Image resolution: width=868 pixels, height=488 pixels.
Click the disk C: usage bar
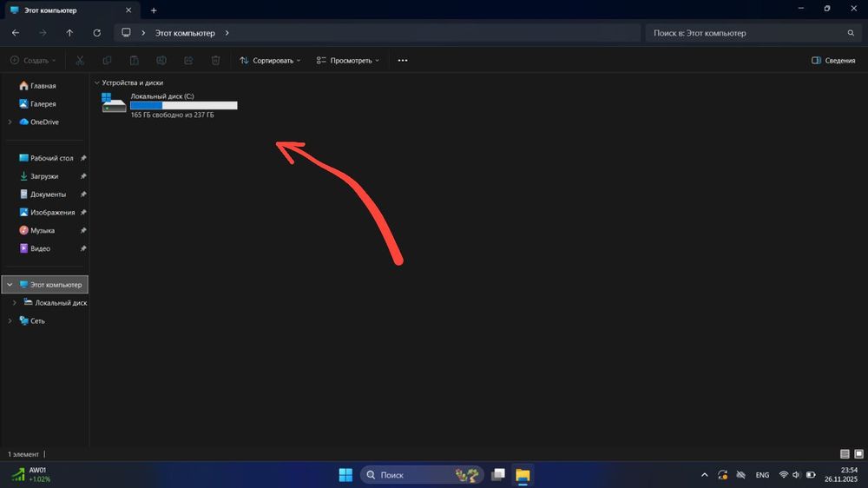click(184, 105)
